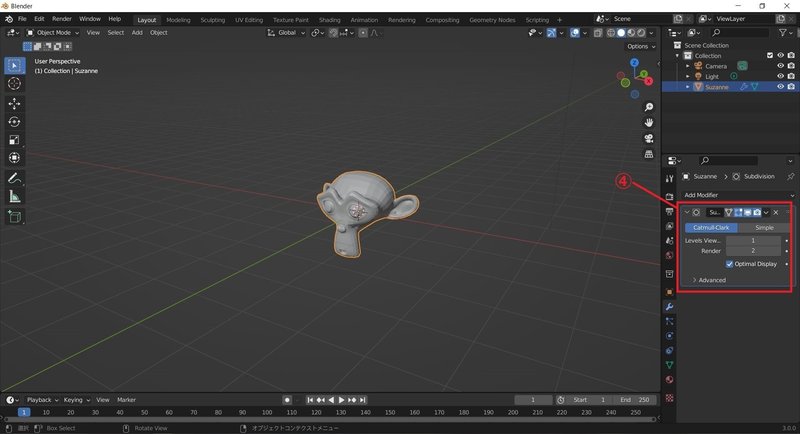This screenshot has height=434, width=800.
Task: Uncheck Optimal Display checkbox
Action: point(729,264)
